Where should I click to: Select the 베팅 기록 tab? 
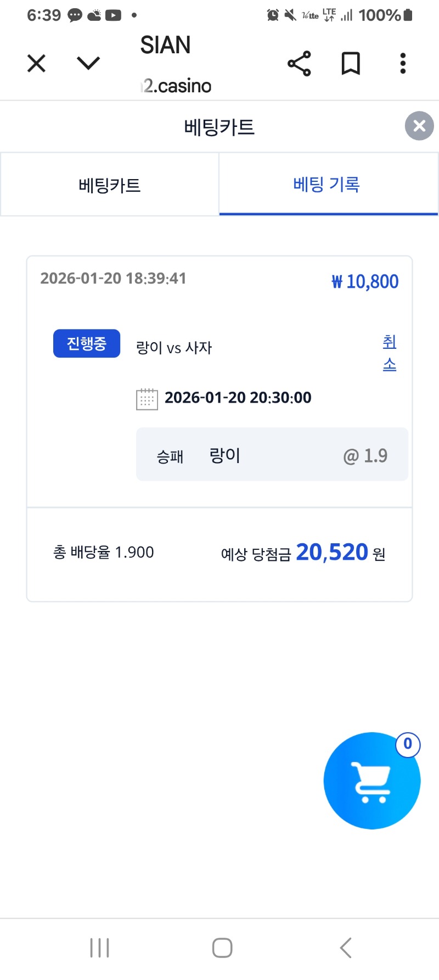pyautogui.click(x=327, y=185)
